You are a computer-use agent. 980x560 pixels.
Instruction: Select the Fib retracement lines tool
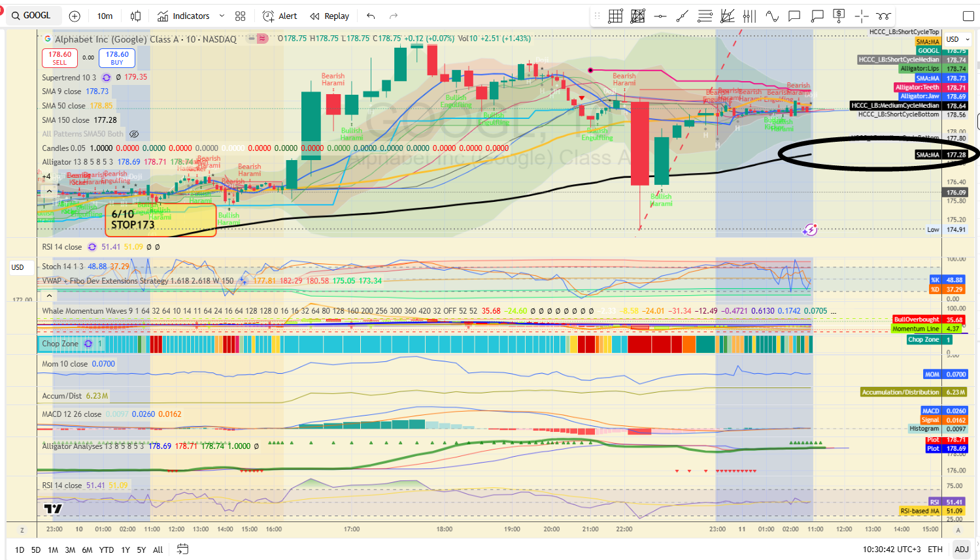(705, 16)
